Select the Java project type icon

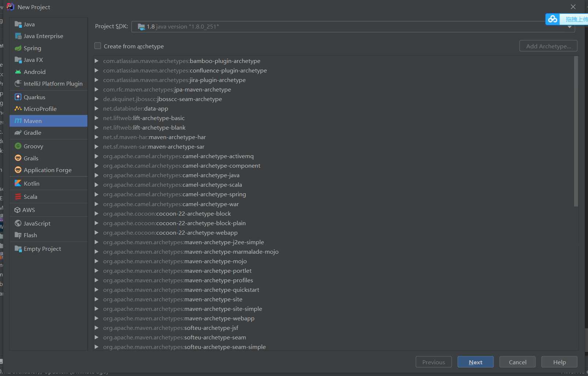pyautogui.click(x=18, y=24)
